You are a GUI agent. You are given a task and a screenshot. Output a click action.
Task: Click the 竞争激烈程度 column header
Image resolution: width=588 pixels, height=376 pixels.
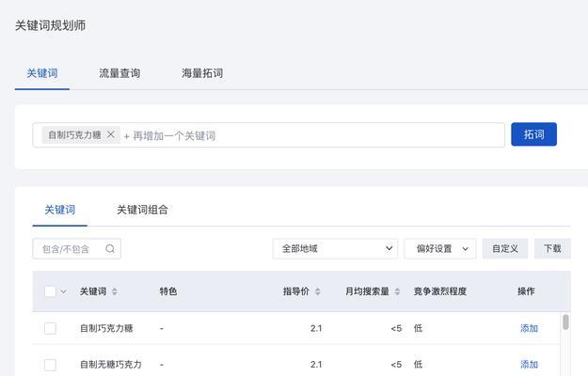(440, 291)
